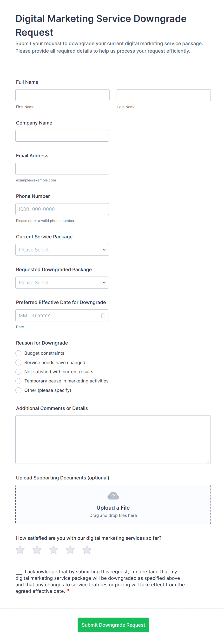Rate satisfaction with the first star

point(20,549)
